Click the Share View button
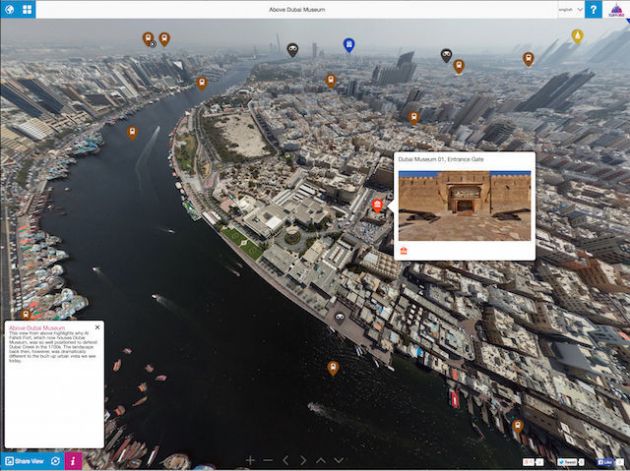630x471 pixels. (23, 461)
